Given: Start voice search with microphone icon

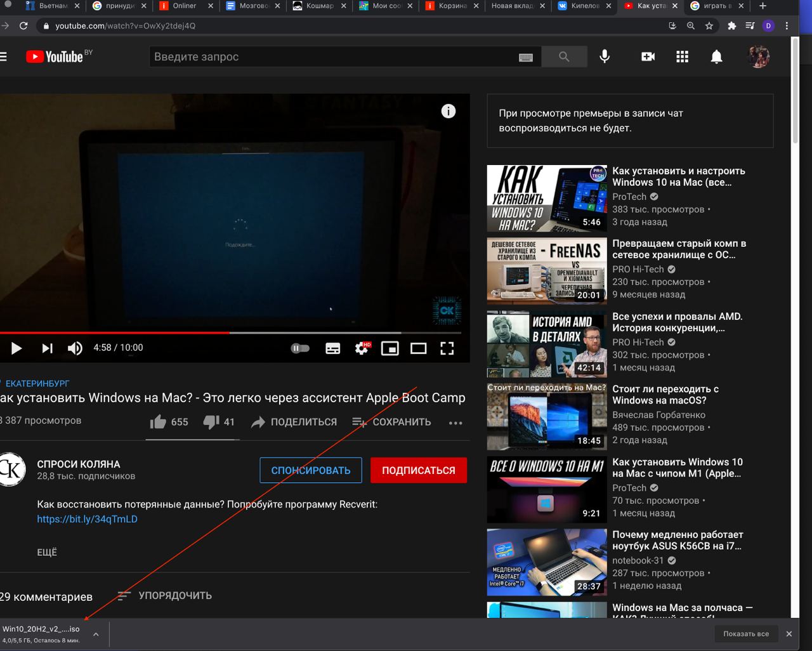Looking at the screenshot, I should pyautogui.click(x=605, y=56).
